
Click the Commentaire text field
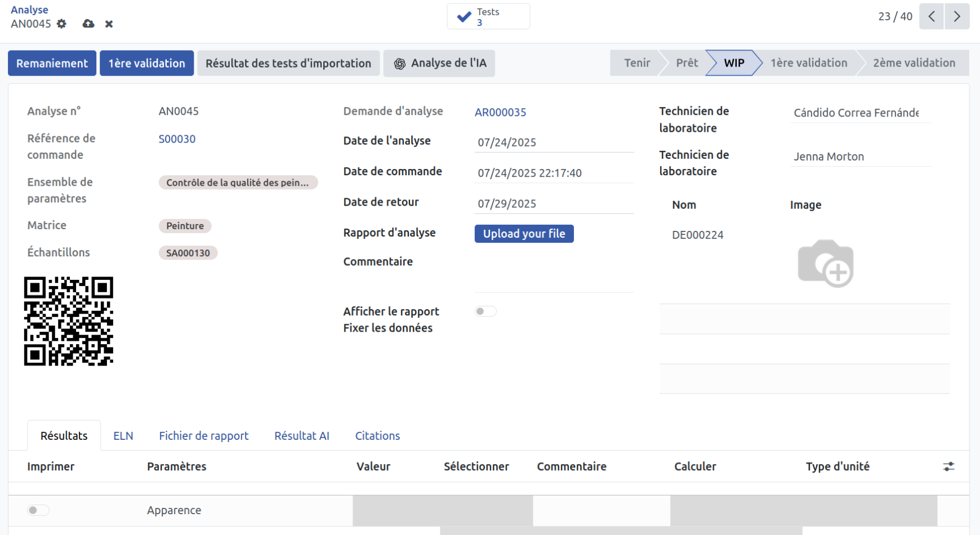tap(554, 273)
